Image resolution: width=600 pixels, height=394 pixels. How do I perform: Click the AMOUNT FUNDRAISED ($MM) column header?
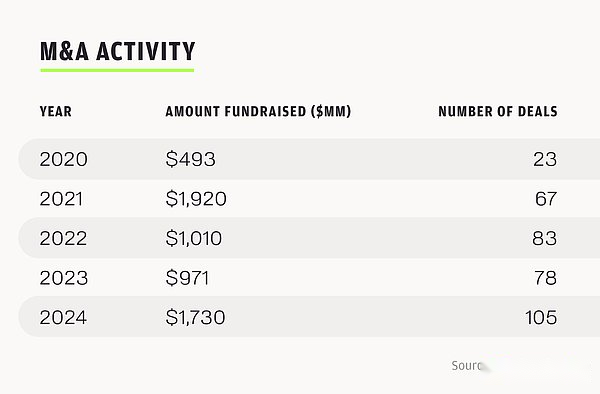tap(258, 112)
